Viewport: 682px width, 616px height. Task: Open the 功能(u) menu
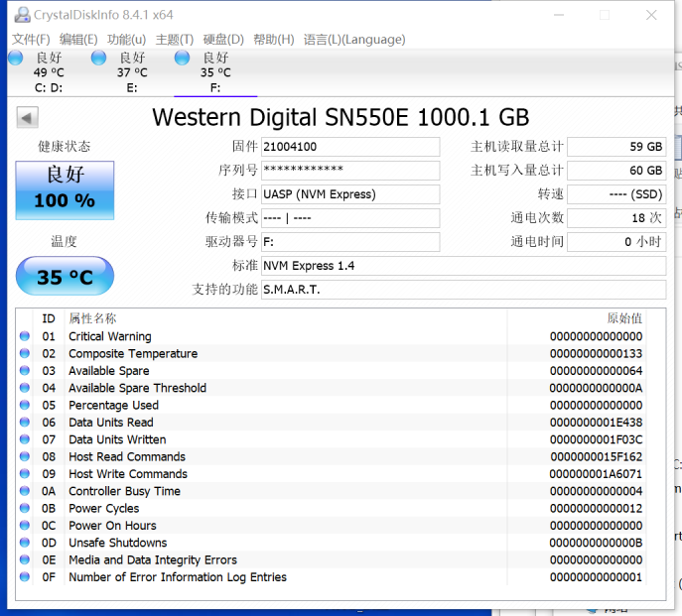click(x=126, y=40)
